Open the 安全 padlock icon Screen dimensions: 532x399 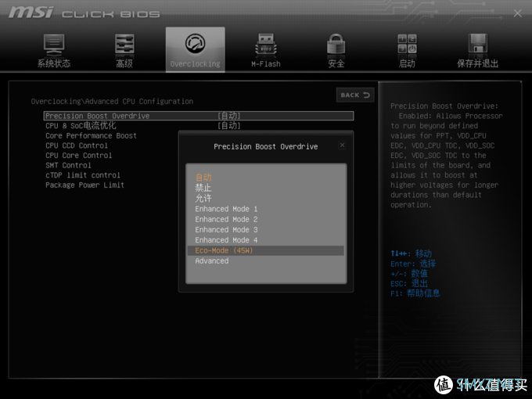tap(336, 44)
